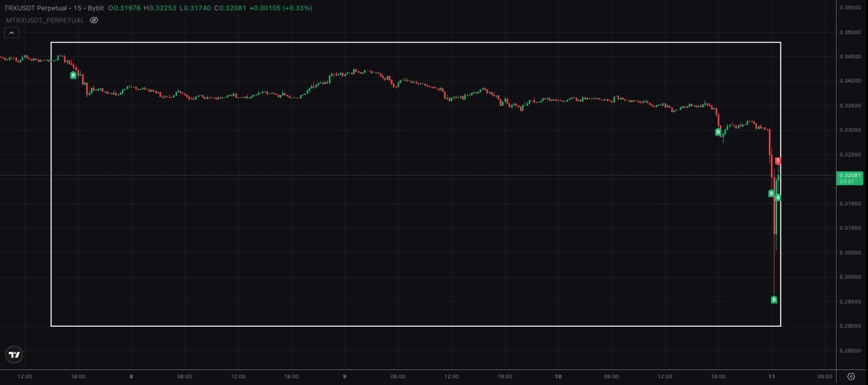
Task: Click date label 11 on time axis
Action: pos(771,376)
